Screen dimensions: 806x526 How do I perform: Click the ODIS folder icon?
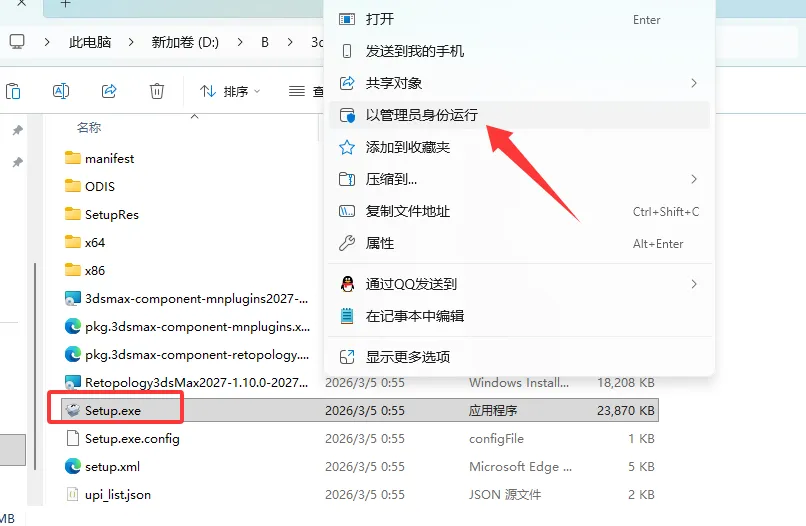[x=72, y=185]
